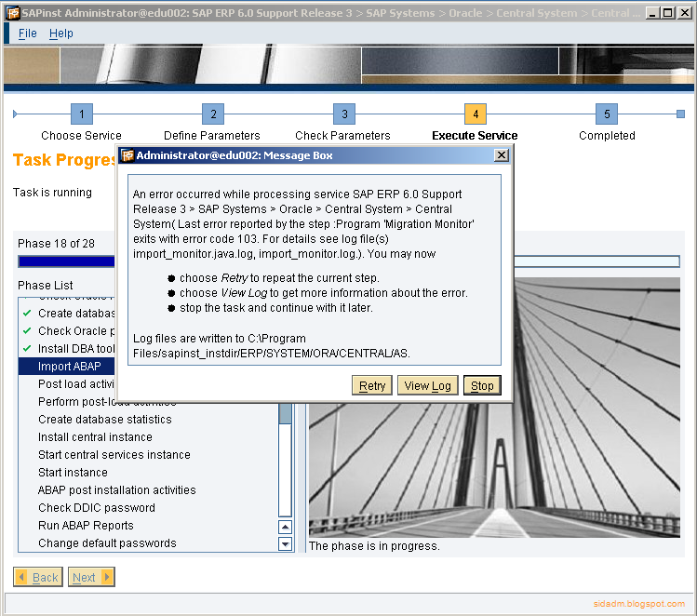Select the Post load activities phase
Screen dimensions: 697x616
pyautogui.click(x=76, y=384)
